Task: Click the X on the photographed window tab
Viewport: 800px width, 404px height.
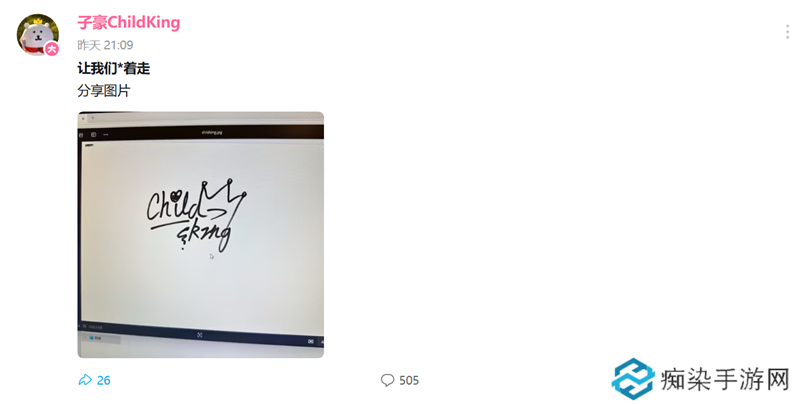Action: [x=83, y=118]
